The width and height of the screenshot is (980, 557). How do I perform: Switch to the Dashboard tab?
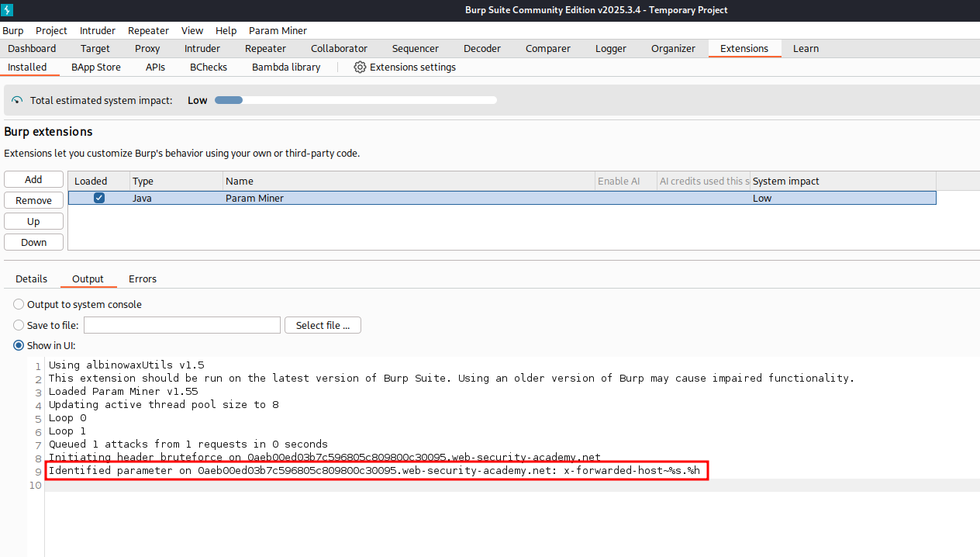tap(32, 49)
